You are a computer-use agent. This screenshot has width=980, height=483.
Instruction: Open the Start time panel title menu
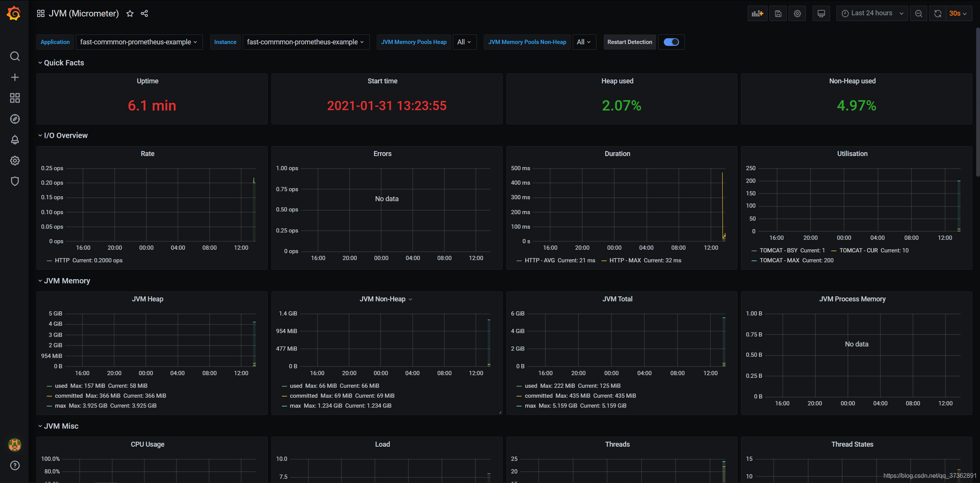click(x=382, y=81)
